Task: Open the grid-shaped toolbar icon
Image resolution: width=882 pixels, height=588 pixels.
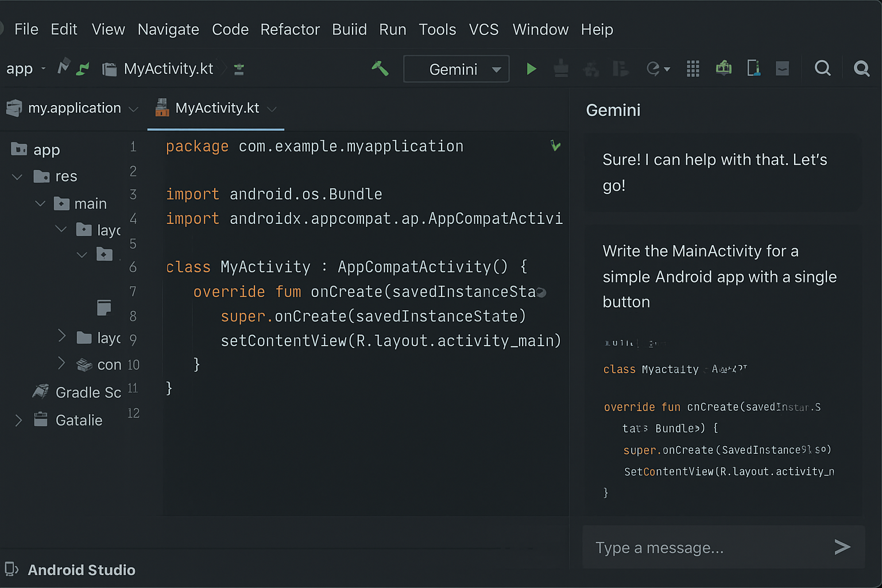Action: [x=693, y=69]
